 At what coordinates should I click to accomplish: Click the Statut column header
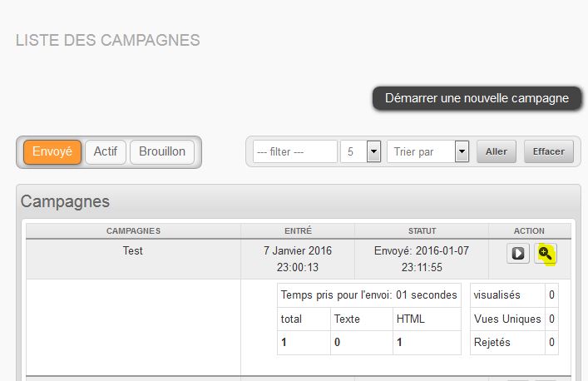(x=422, y=230)
